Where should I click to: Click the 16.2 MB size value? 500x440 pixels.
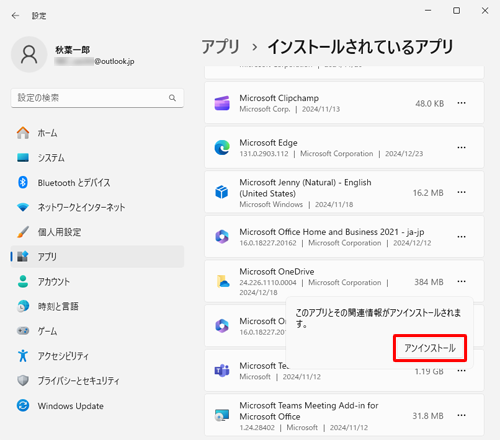428,193
